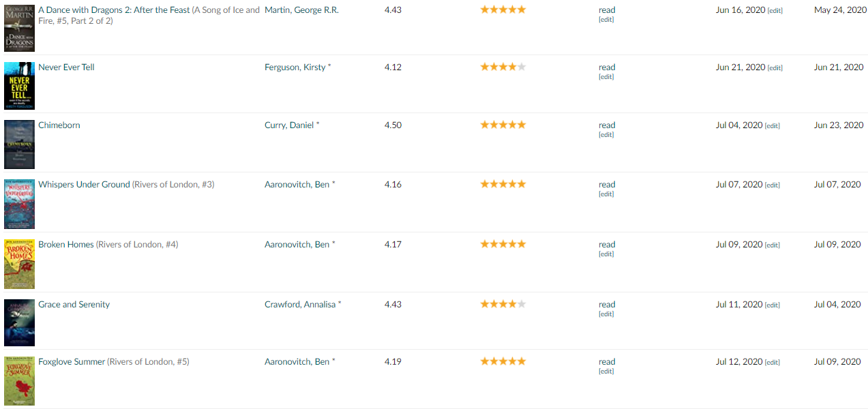Open Whispers Under Ground cover image
868x409 pixels.
[x=19, y=204]
